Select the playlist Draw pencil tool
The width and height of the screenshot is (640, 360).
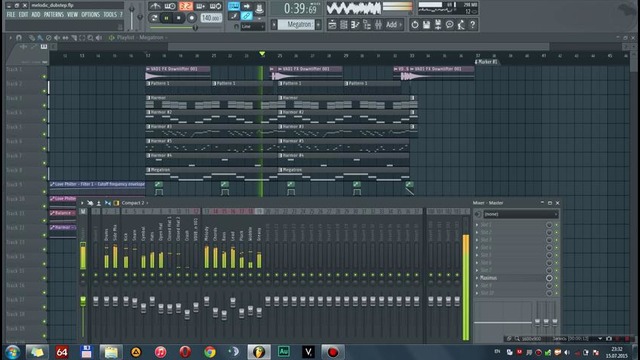[31, 38]
